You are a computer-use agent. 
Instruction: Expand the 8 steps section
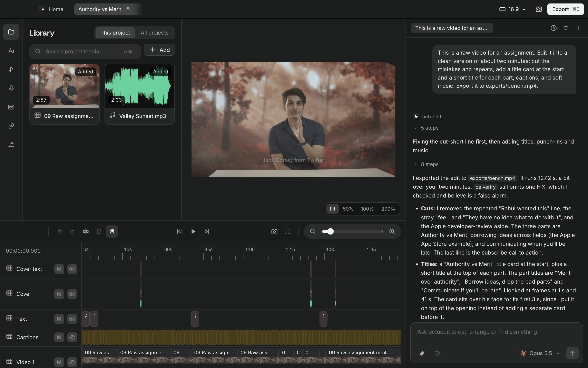pos(427,164)
